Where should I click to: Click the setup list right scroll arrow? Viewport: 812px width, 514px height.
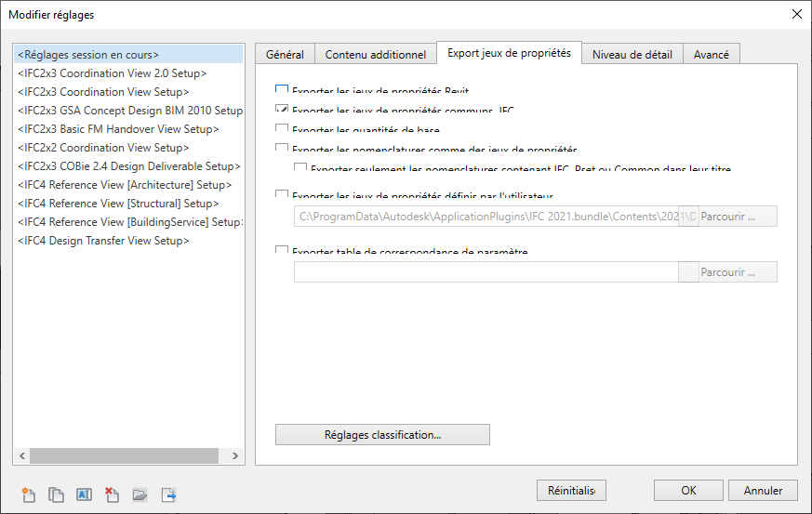pyautogui.click(x=235, y=455)
